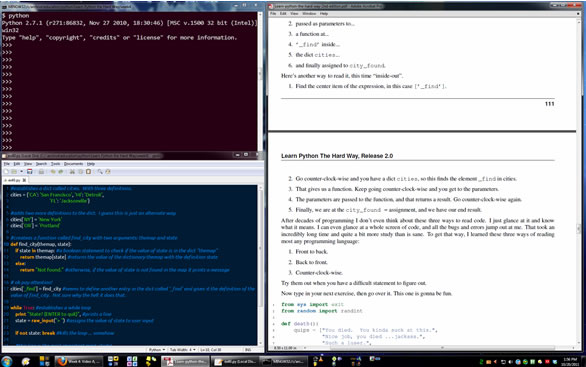The height and width of the screenshot is (367, 586).
Task: Click the Open file icon in gedit toolbar
Action: tap(14, 172)
